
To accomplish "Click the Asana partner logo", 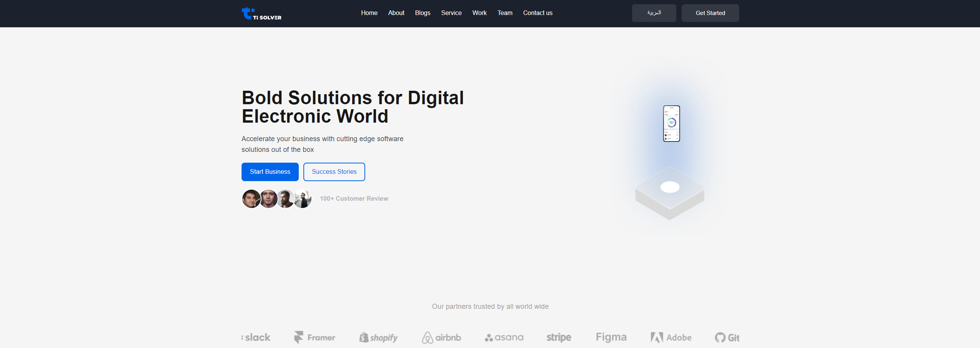I will point(504,337).
